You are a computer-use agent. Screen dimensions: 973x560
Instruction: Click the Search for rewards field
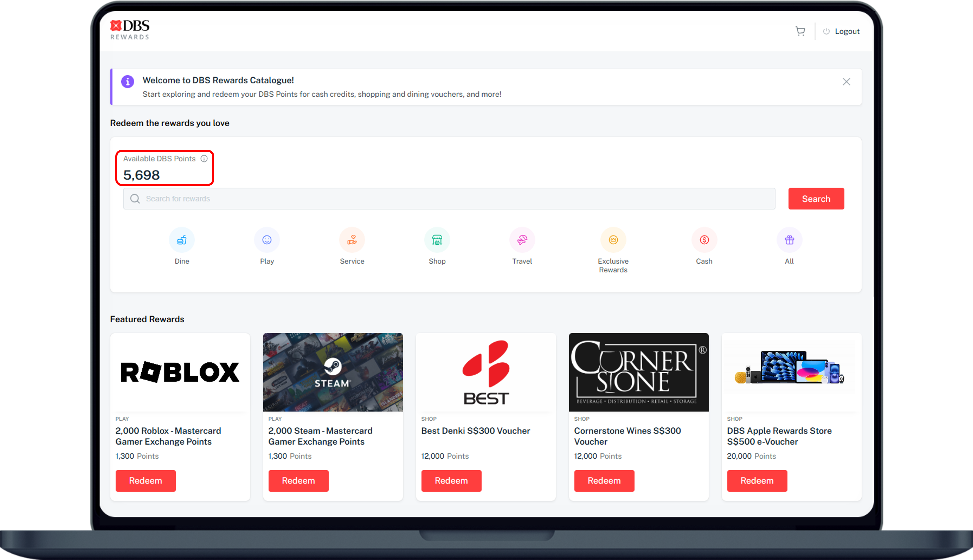tap(449, 199)
